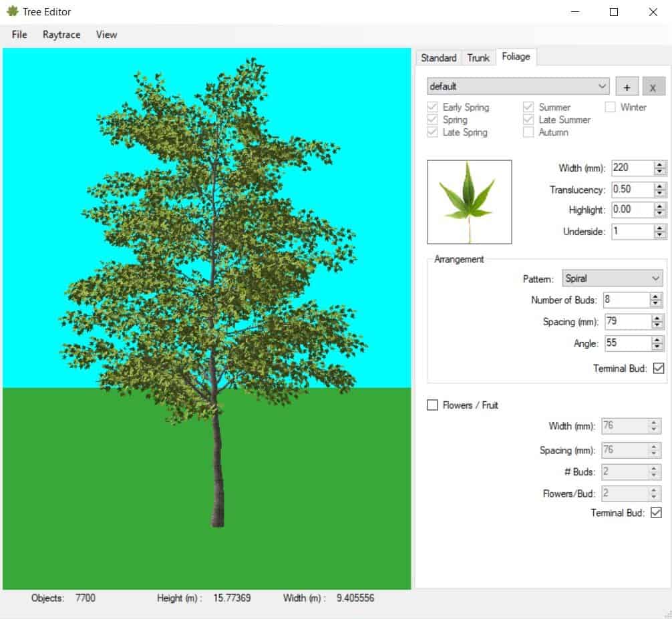672x619 pixels.
Task: Click the Number of Buds field
Action: 626,300
